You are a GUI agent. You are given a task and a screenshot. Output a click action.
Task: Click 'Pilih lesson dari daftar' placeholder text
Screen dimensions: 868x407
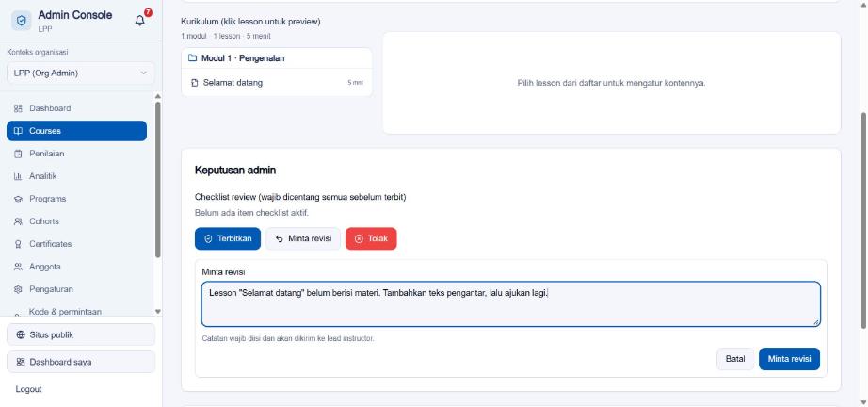[x=611, y=83]
